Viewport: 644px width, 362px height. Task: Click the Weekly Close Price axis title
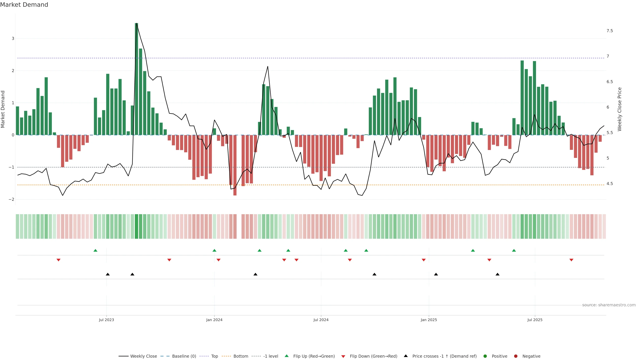click(x=619, y=109)
